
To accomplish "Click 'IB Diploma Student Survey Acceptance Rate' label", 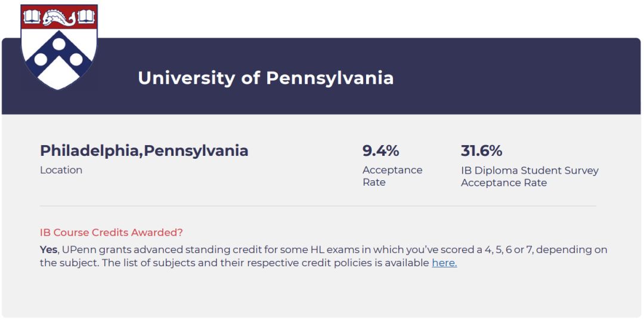I will [x=529, y=176].
